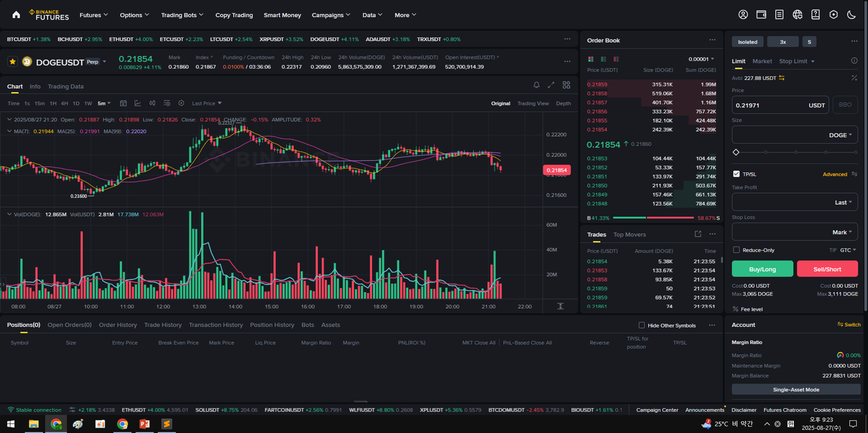This screenshot has height=433, width=868.
Task: Switch theme with the moon icon
Action: click(851, 15)
